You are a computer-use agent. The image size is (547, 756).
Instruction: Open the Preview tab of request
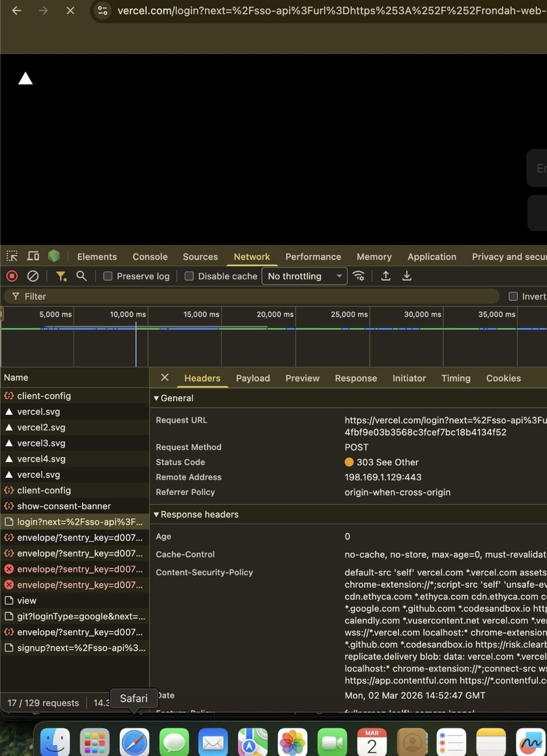303,378
